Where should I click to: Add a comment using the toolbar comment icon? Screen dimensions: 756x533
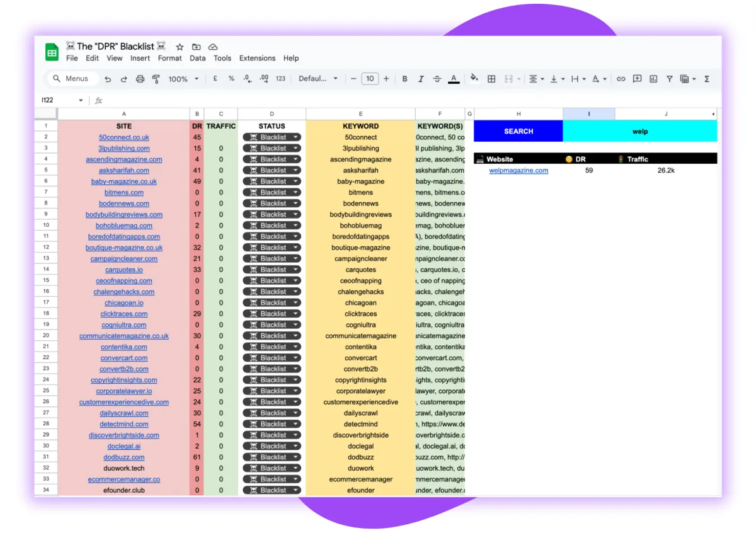[637, 79]
